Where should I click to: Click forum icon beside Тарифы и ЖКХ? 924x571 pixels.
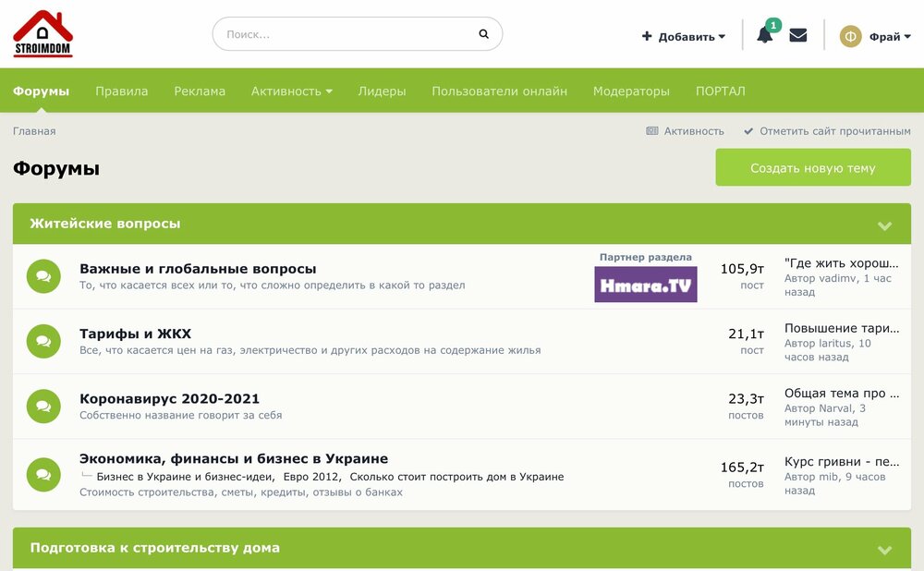(x=43, y=341)
